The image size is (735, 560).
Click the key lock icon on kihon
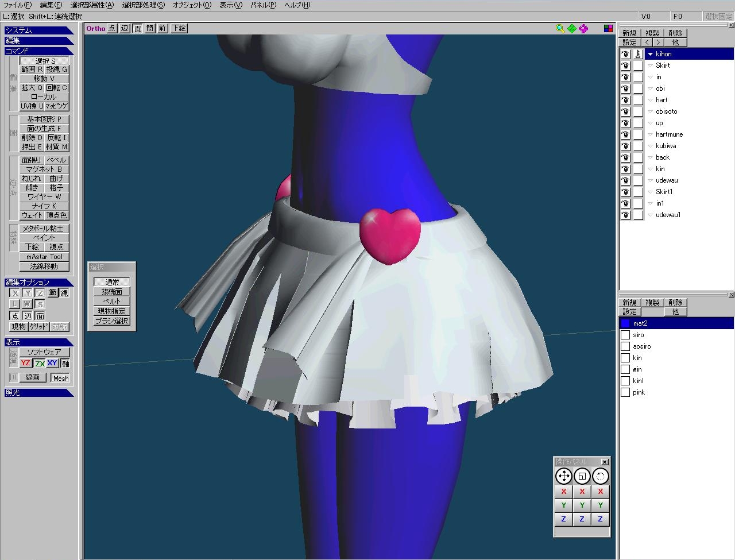(638, 54)
